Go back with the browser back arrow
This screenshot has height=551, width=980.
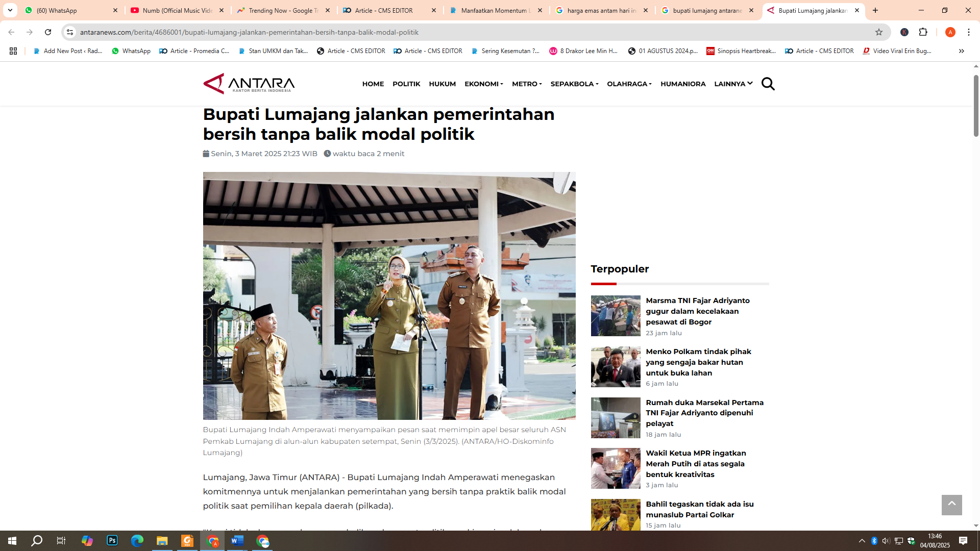pyautogui.click(x=11, y=32)
